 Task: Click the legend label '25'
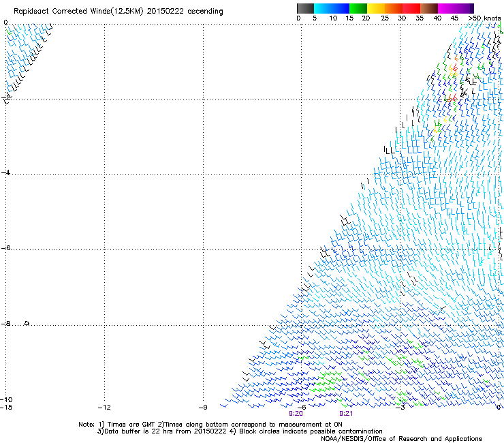pyautogui.click(x=385, y=18)
